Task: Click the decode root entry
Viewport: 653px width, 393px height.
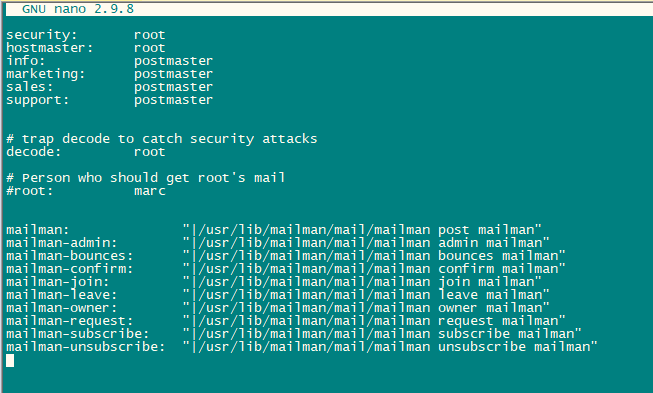Action: [85, 152]
